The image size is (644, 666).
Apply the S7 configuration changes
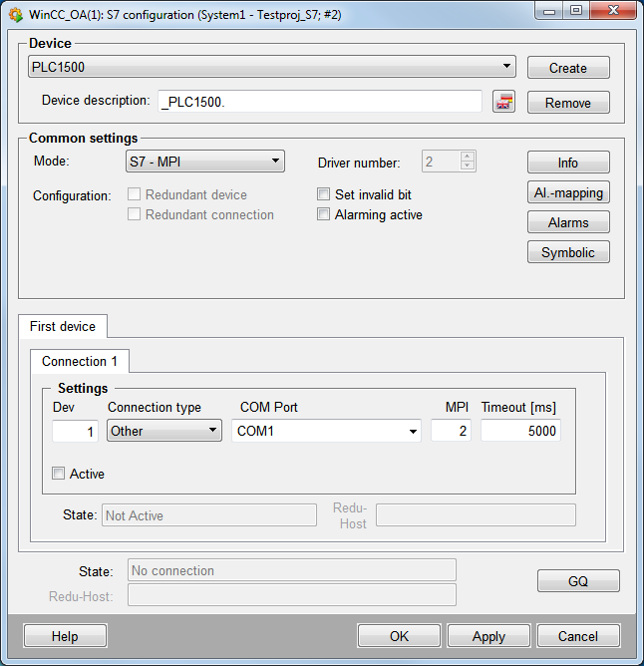click(488, 636)
